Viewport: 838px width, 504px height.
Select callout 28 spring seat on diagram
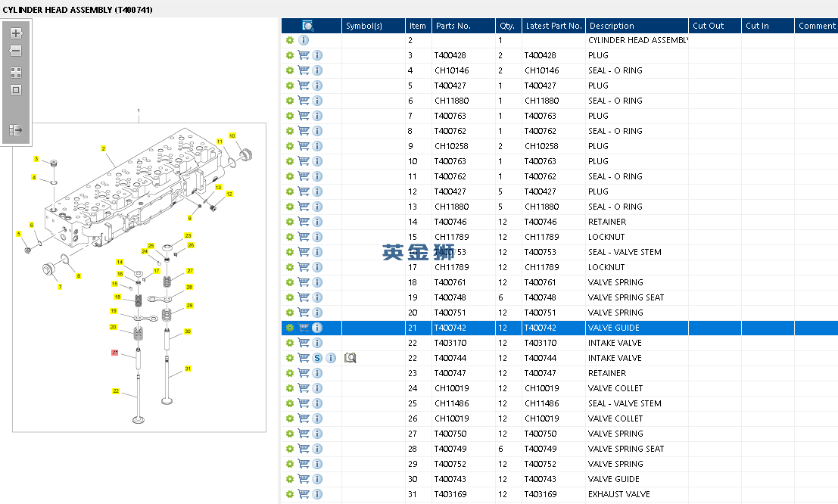(x=189, y=287)
